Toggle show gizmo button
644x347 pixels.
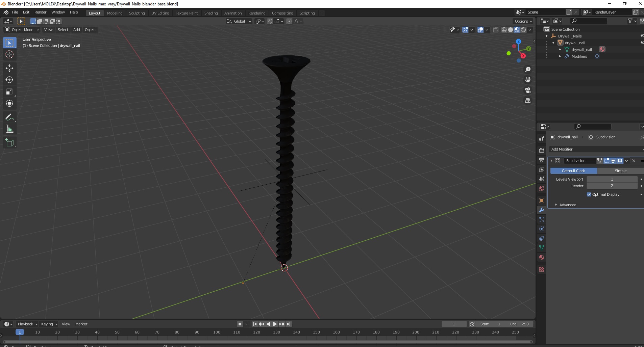click(465, 30)
